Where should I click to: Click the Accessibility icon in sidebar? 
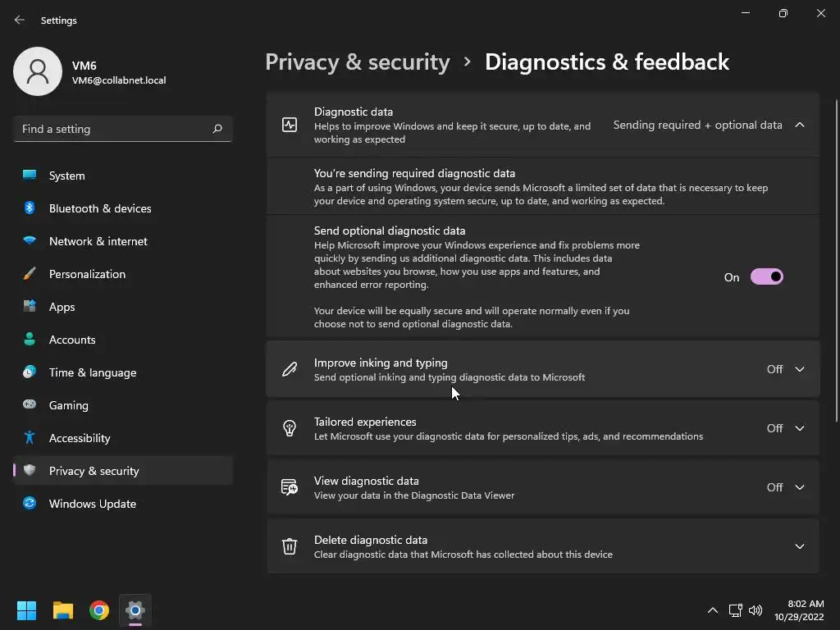(x=30, y=438)
